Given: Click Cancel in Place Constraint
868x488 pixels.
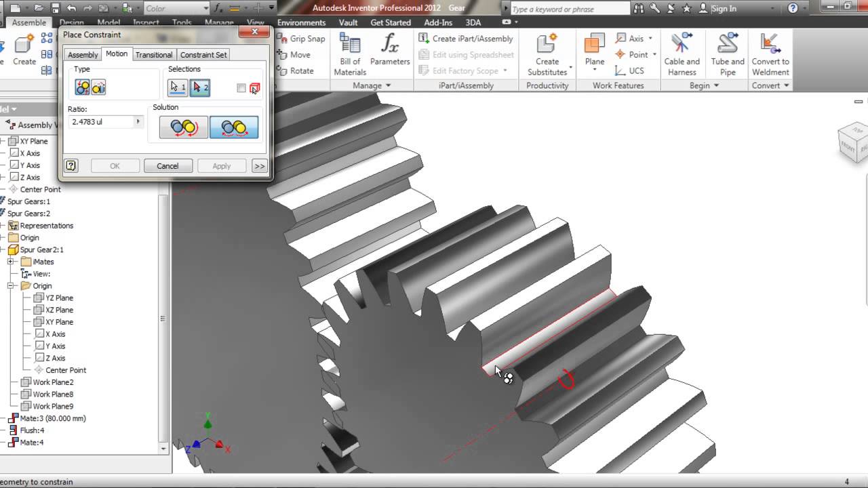Looking at the screenshot, I should pyautogui.click(x=167, y=166).
